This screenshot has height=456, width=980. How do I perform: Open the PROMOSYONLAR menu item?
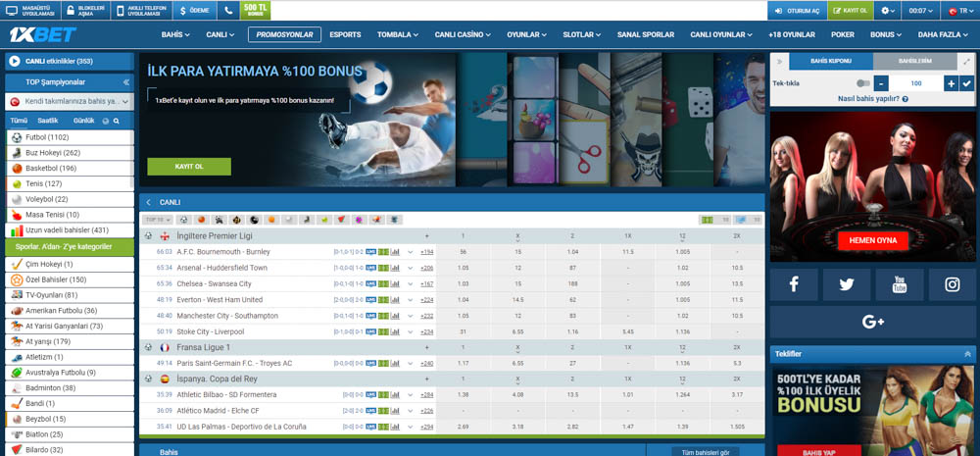point(284,34)
